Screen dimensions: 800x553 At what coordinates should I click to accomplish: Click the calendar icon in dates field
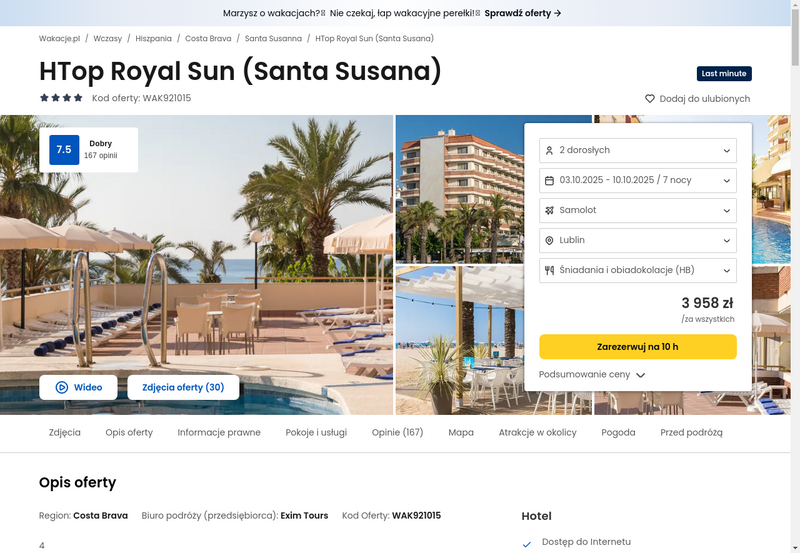point(549,181)
